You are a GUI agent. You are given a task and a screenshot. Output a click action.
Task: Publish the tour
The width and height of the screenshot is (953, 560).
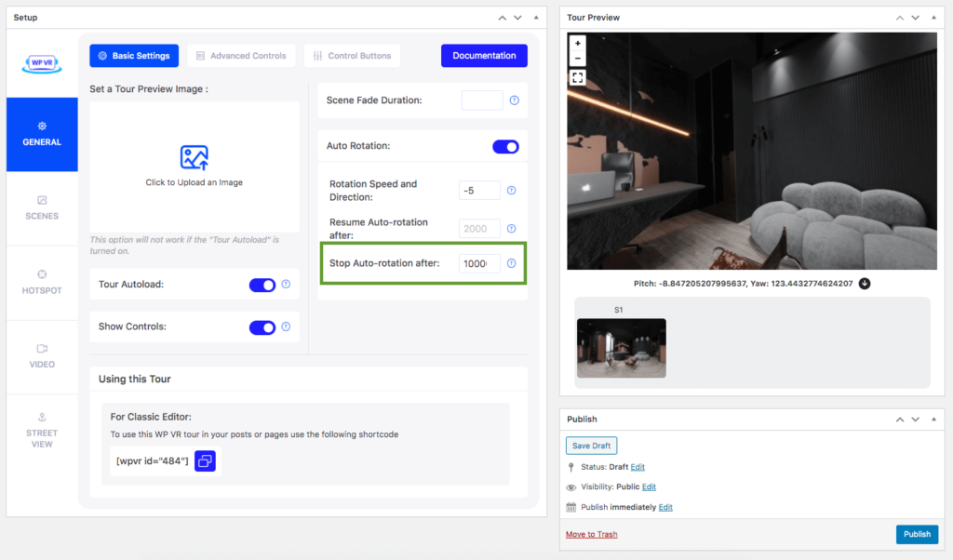point(917,534)
